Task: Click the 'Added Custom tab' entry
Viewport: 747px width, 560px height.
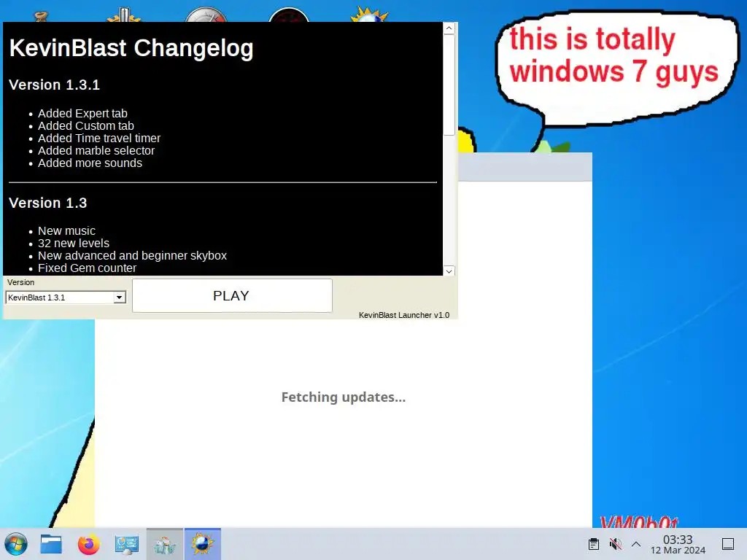Action: pyautogui.click(x=86, y=125)
